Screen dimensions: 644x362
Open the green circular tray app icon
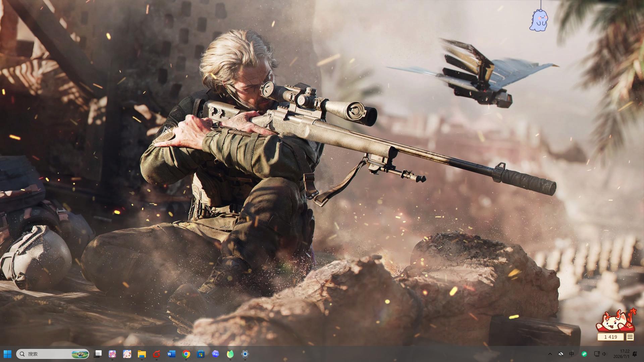tap(584, 354)
